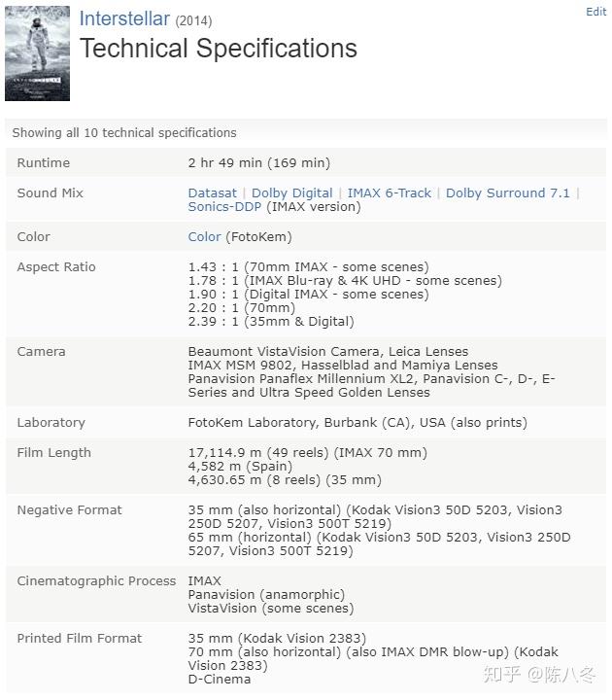Select the Aspect Ratio row label
This screenshot has height=700, width=612.
(x=56, y=266)
